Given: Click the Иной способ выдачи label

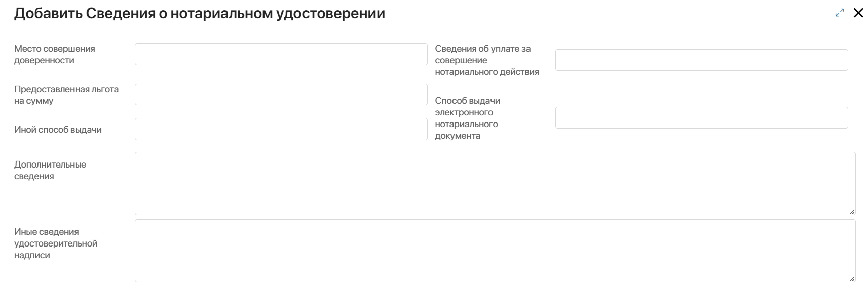Looking at the screenshot, I should pos(58,130).
